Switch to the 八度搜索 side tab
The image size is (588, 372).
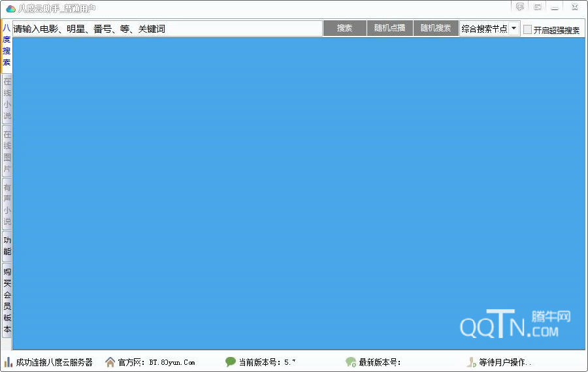[7, 46]
